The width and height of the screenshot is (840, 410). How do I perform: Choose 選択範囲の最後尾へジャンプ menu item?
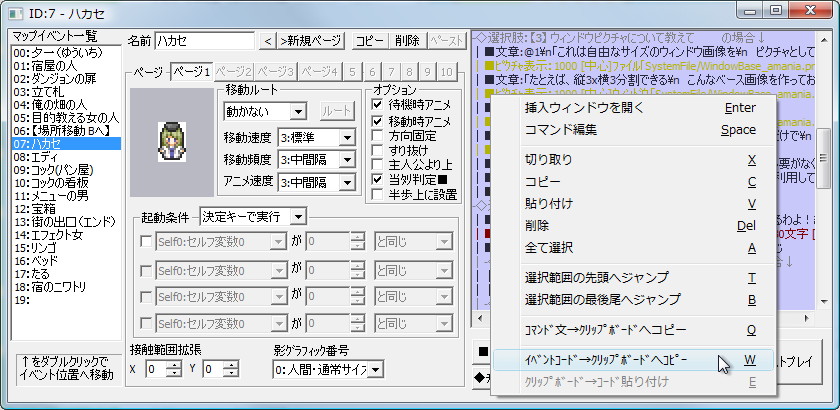(x=633, y=299)
